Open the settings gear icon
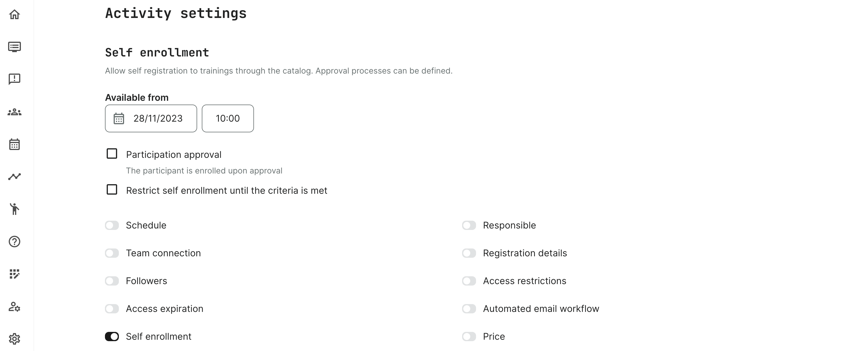This screenshot has width=868, height=351. [x=14, y=339]
